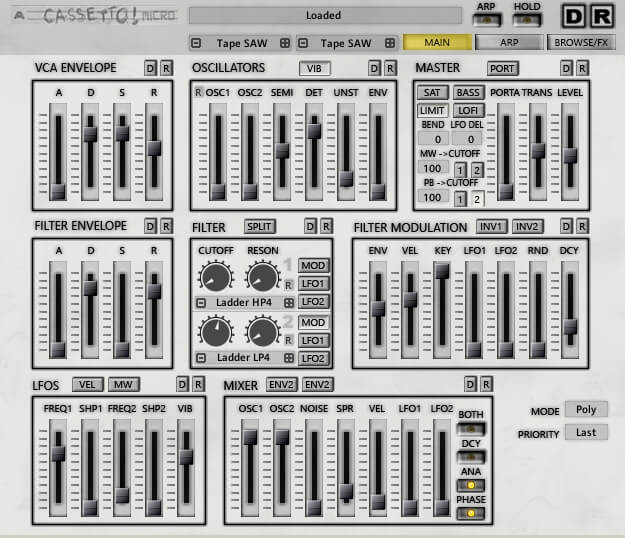The height and width of the screenshot is (538, 625).
Task: Enable the BASS button in Master
Action: pos(468,92)
